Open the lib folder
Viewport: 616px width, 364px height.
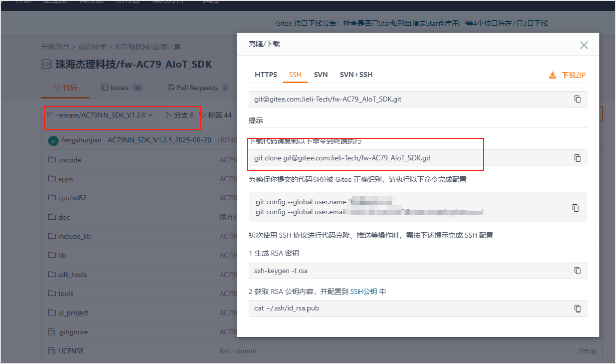(62, 255)
